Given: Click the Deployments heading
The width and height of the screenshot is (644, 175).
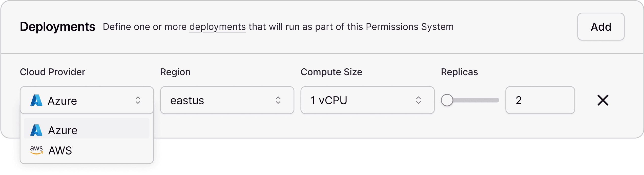Looking at the screenshot, I should click(x=58, y=27).
